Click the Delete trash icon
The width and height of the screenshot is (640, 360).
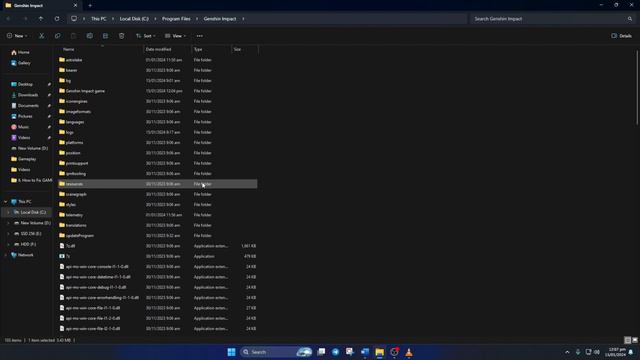coord(122,36)
